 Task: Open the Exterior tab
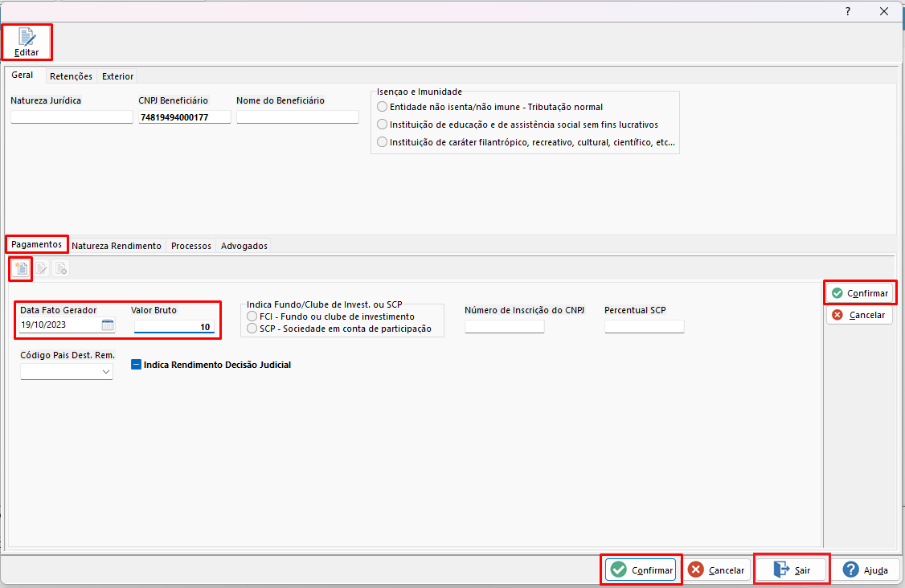(117, 76)
